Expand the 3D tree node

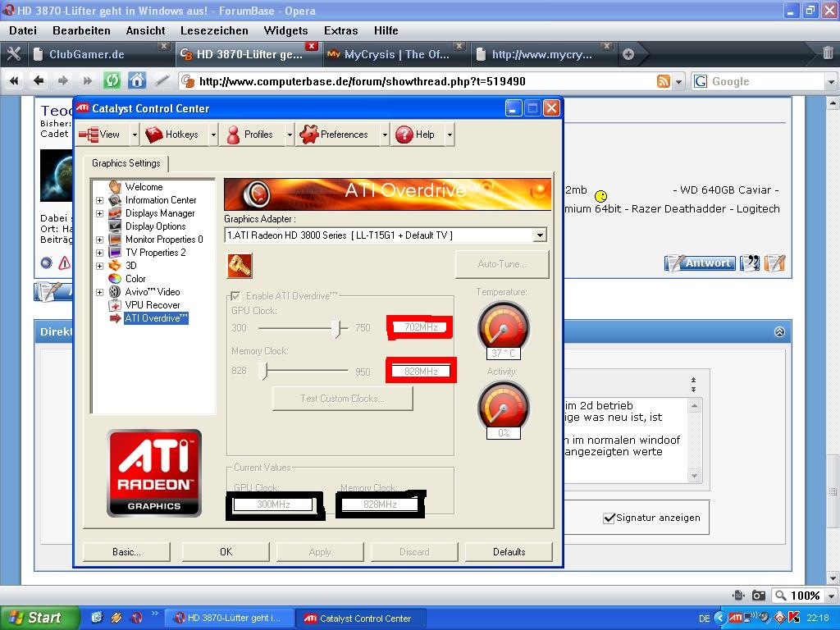pos(99,266)
